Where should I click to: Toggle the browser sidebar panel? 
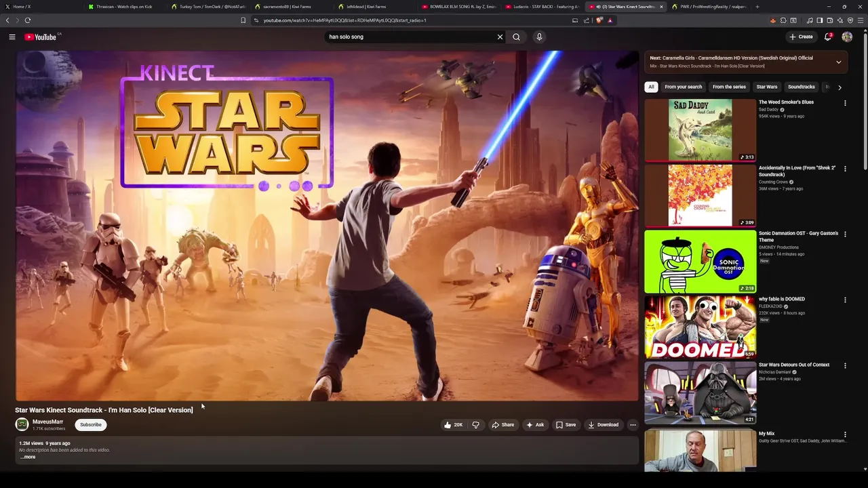[819, 20]
